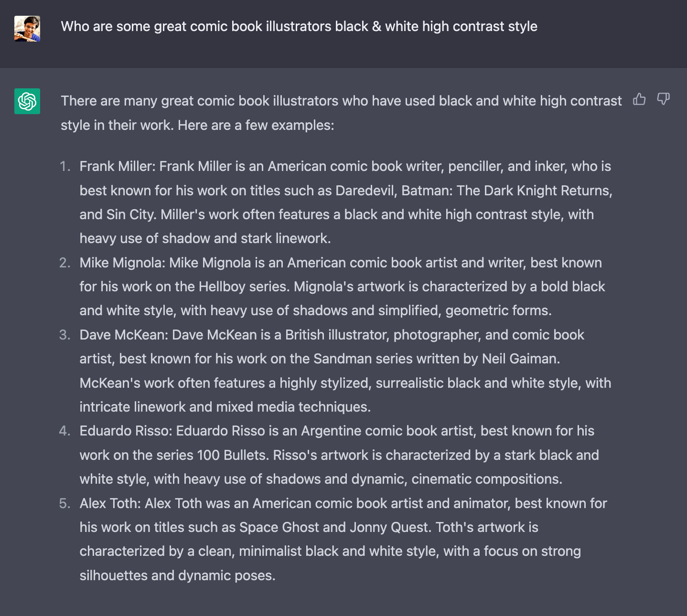
Task: Click the Frank Miller list entry heading
Action: point(118,166)
